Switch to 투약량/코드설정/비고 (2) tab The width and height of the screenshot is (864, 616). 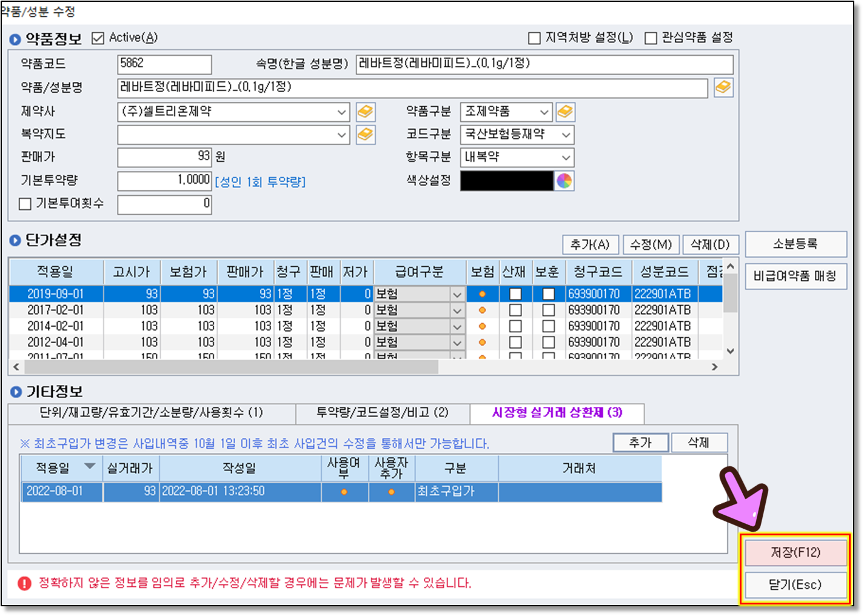coord(382,413)
